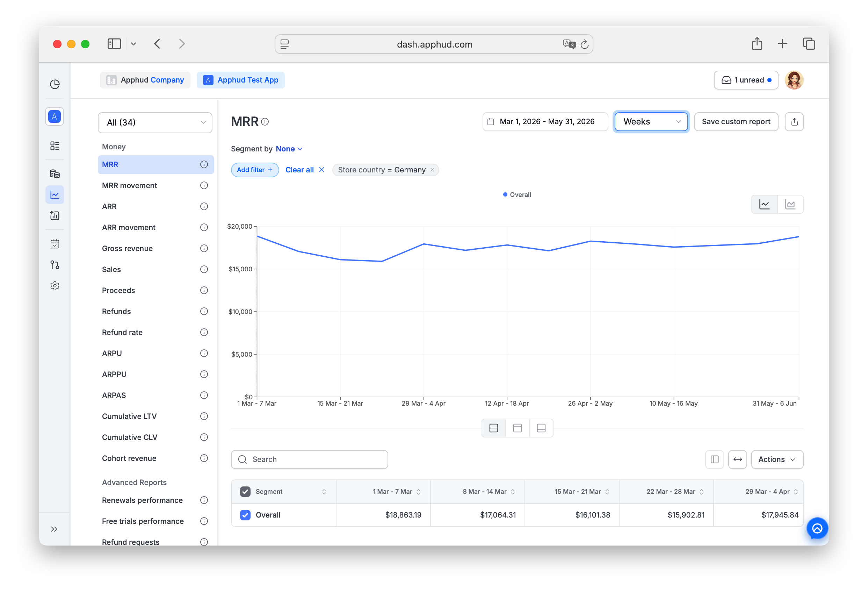Image resolution: width=868 pixels, height=598 pixels.
Task: Click the Safari address bar
Action: (x=434, y=44)
